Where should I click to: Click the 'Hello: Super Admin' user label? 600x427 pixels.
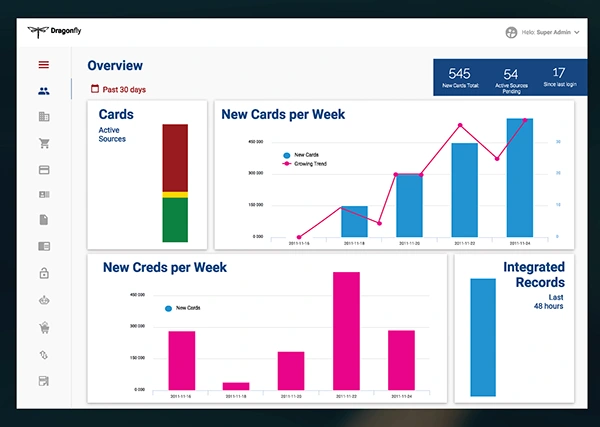point(546,33)
